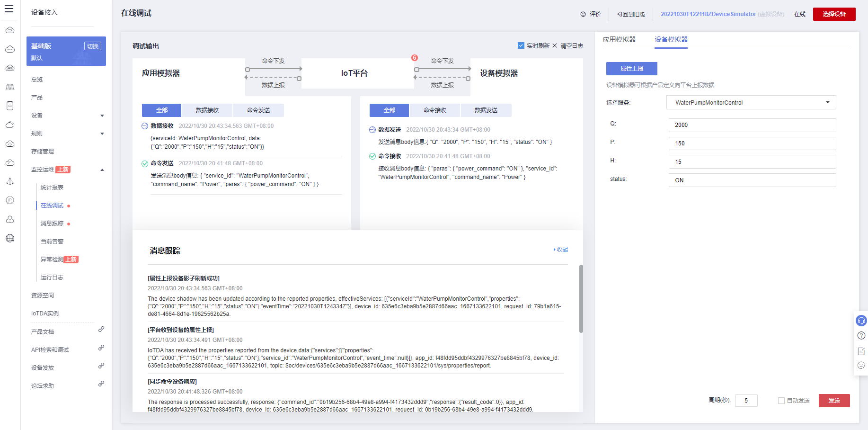Collapse the 数据接收 log entry circle icon
Image resolution: width=868 pixels, height=430 pixels.
coord(145,126)
